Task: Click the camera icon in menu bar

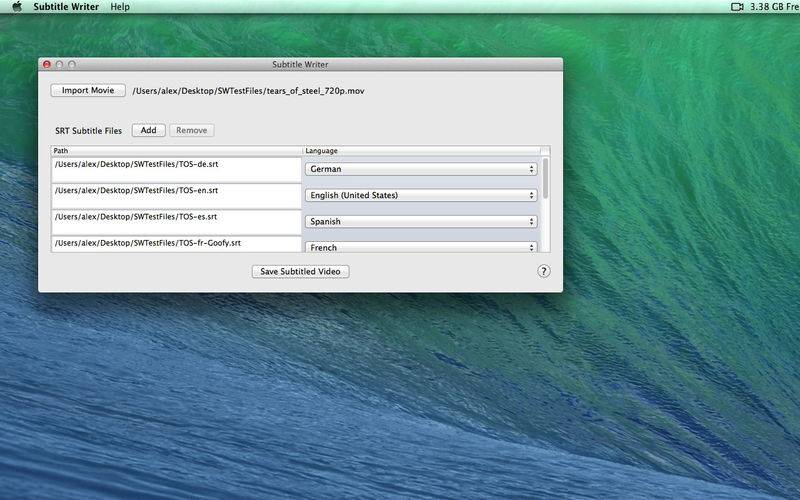Action: [x=737, y=7]
